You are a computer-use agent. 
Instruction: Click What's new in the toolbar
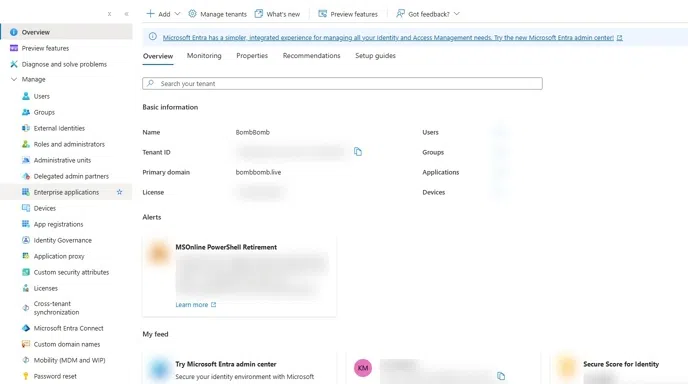click(277, 14)
